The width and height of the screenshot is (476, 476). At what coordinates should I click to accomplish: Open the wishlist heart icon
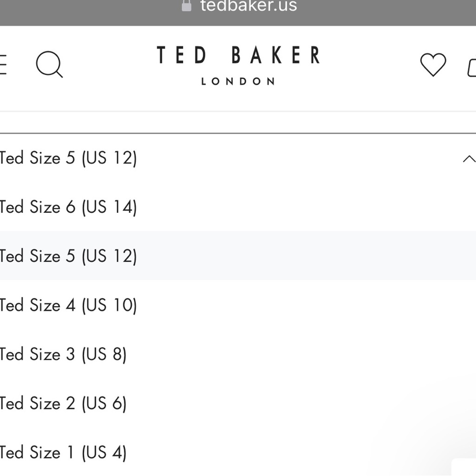[433, 65]
